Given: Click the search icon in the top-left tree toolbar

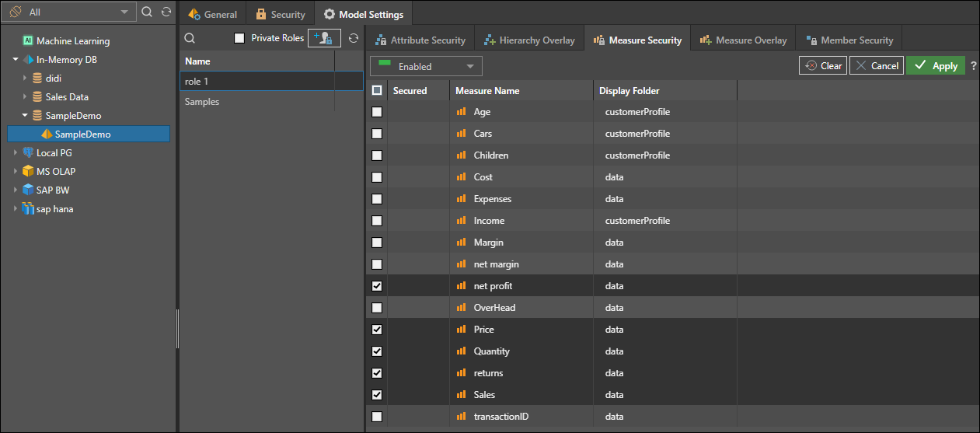Looking at the screenshot, I should [147, 12].
